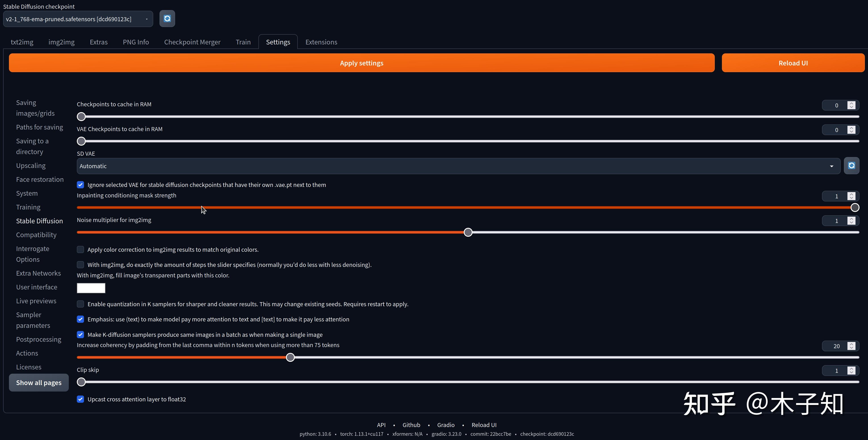Disable upcast cross attention layer to float32
Screen dimensions: 868x440
(x=80, y=399)
